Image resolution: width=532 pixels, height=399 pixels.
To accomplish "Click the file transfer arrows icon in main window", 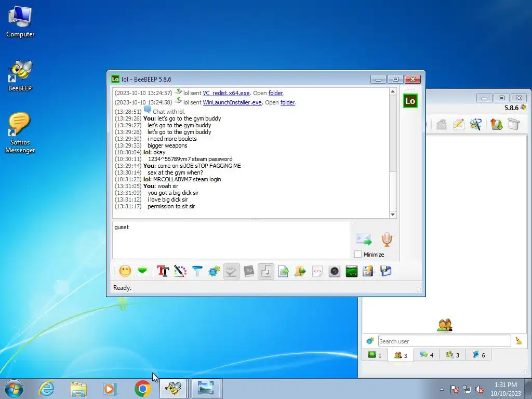I will click(x=496, y=124).
